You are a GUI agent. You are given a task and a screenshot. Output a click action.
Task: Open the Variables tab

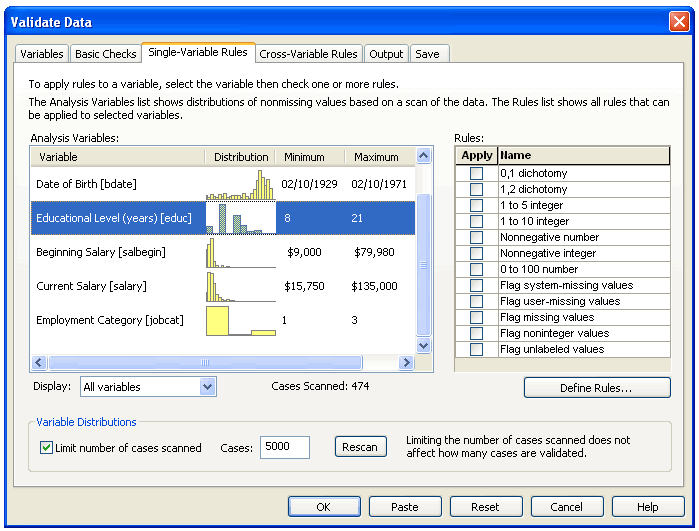pos(42,54)
